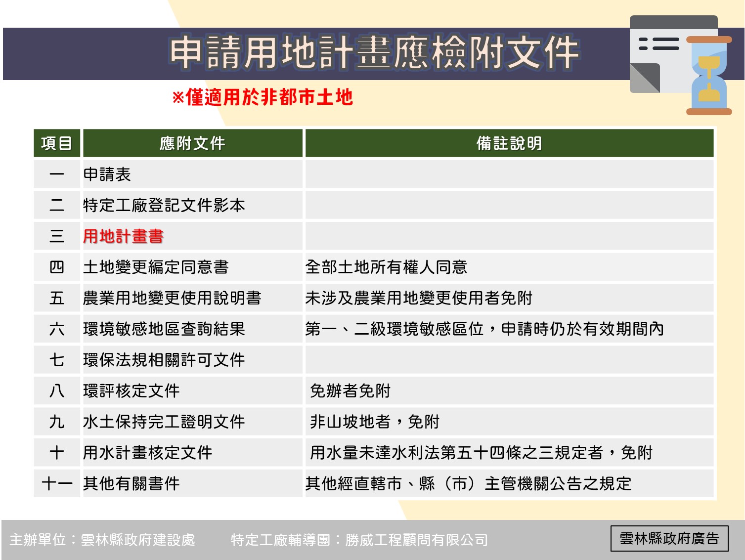The image size is (745, 560).
Task: Click 用水計畫核定文件 item
Action: (x=147, y=453)
